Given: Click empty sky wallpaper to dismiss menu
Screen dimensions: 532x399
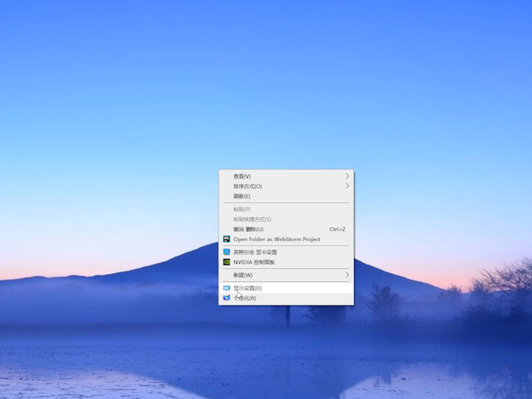Looking at the screenshot, I should point(114,91).
